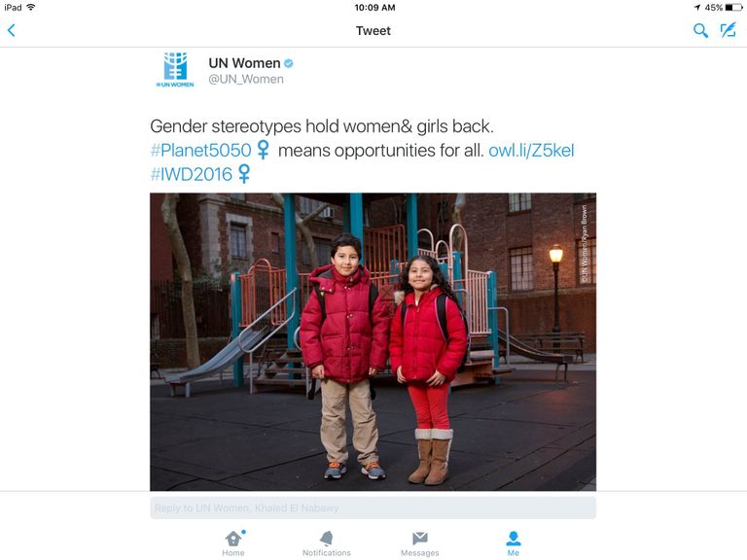
Task: Switch to the Home tab
Action: (233, 542)
